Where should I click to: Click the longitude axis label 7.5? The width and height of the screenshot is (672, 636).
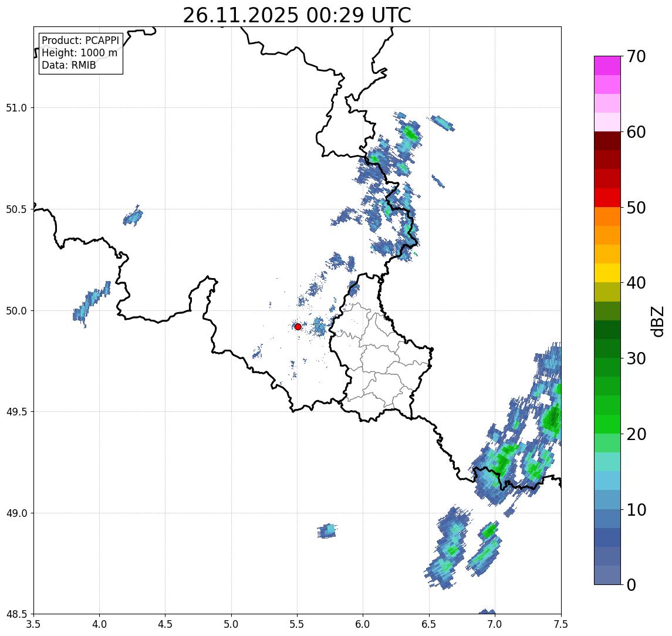(x=561, y=624)
